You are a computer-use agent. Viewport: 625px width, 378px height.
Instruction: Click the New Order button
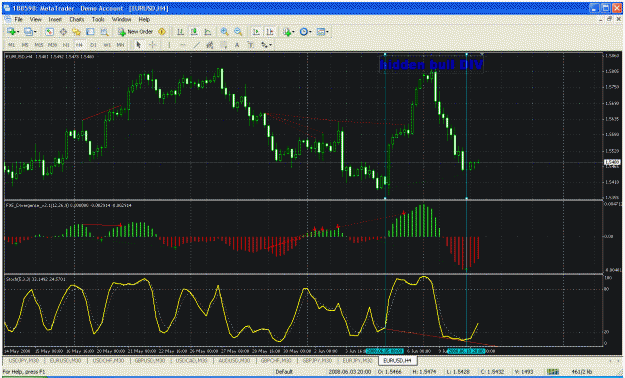pyautogui.click(x=135, y=32)
